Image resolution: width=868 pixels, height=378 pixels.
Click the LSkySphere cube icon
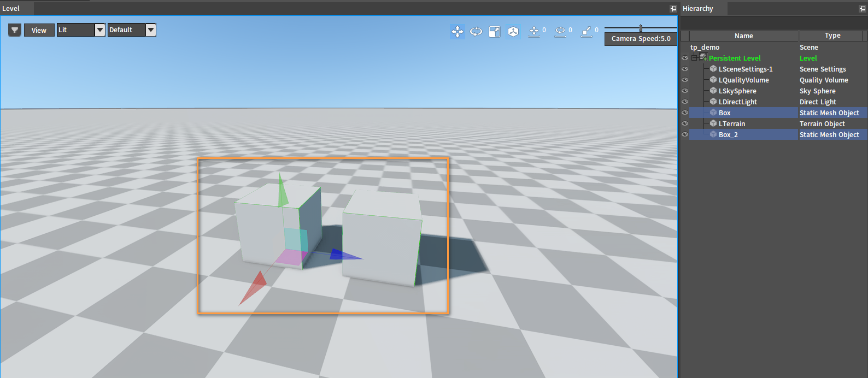[713, 91]
